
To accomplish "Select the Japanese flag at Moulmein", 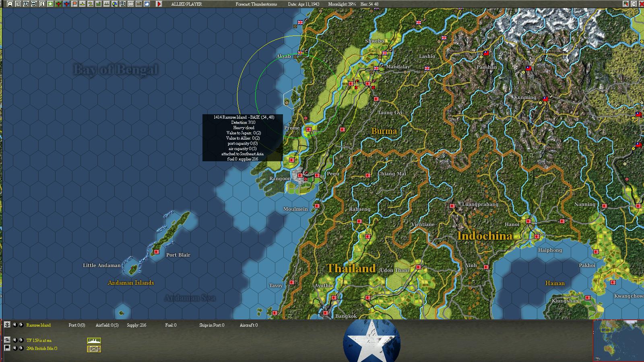I will (x=317, y=206).
